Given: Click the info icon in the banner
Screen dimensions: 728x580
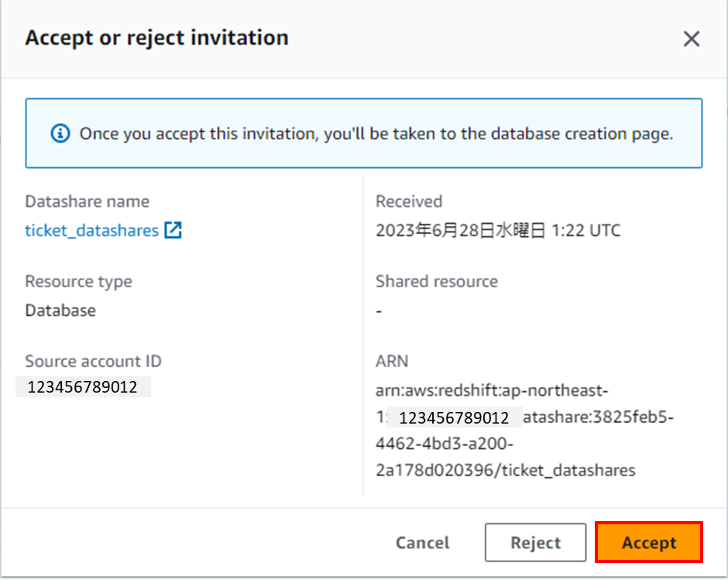Looking at the screenshot, I should point(60,133).
